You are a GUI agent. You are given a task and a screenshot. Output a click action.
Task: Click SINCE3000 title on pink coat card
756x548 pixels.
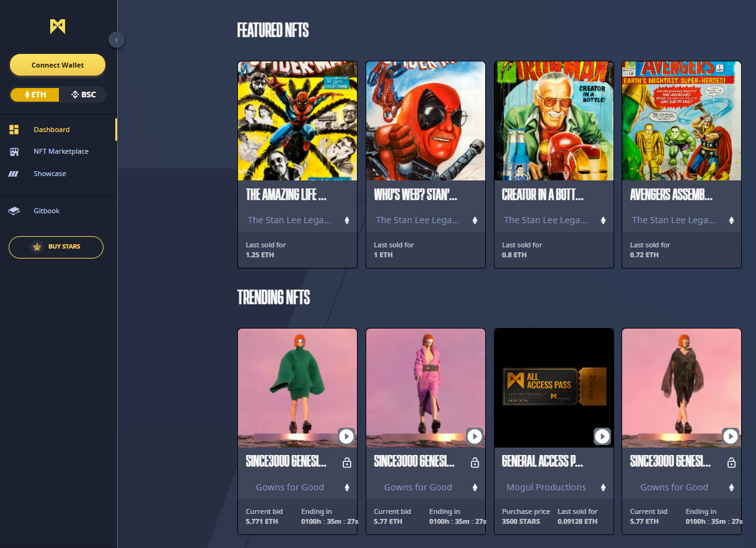point(415,462)
